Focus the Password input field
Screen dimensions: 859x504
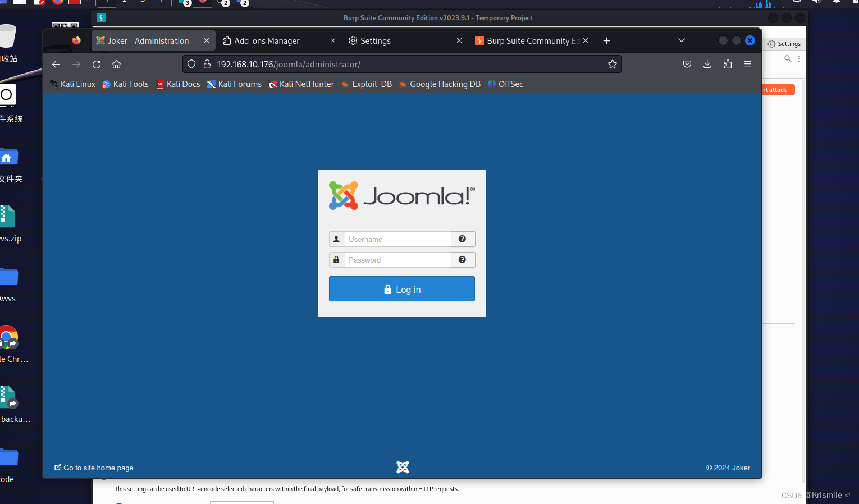(398, 260)
